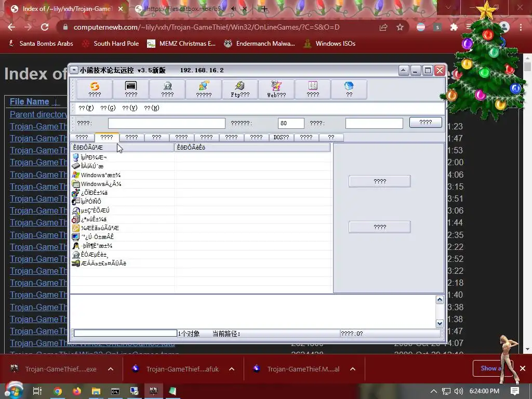Click the Chrome extensions puzzle icon
This screenshot has width=532, height=399.
(454, 27)
